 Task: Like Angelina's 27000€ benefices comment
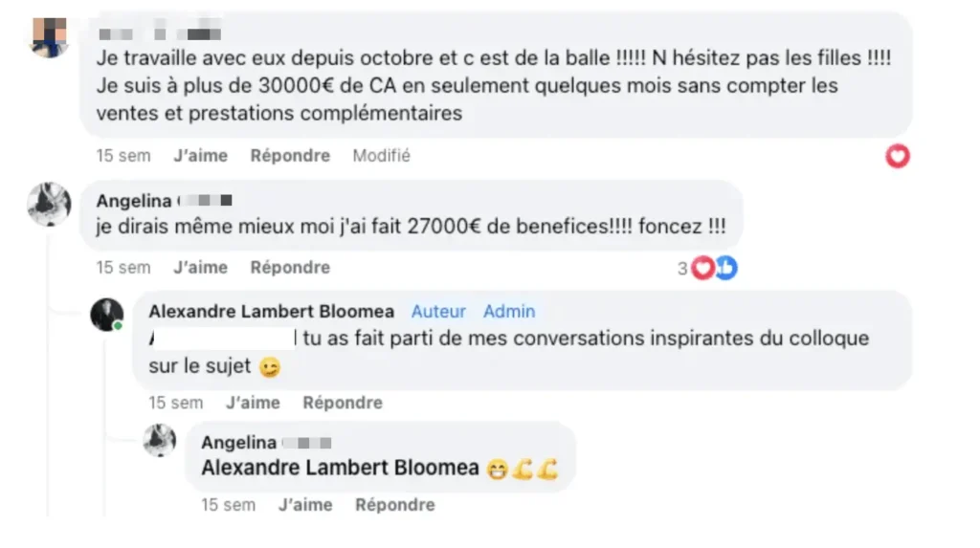(x=200, y=268)
